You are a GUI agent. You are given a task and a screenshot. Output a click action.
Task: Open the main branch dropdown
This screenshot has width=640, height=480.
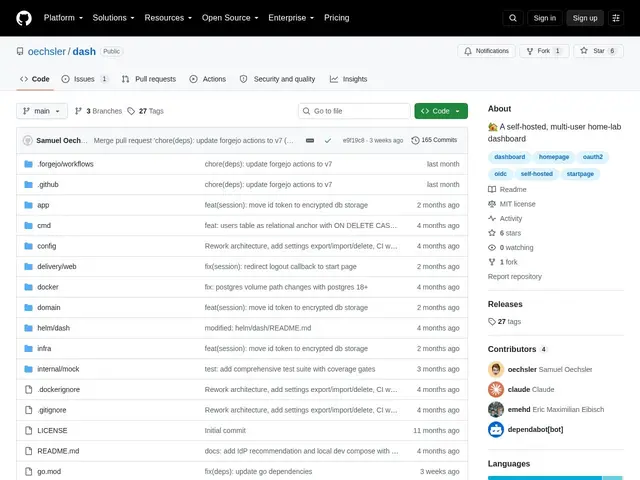pos(42,111)
